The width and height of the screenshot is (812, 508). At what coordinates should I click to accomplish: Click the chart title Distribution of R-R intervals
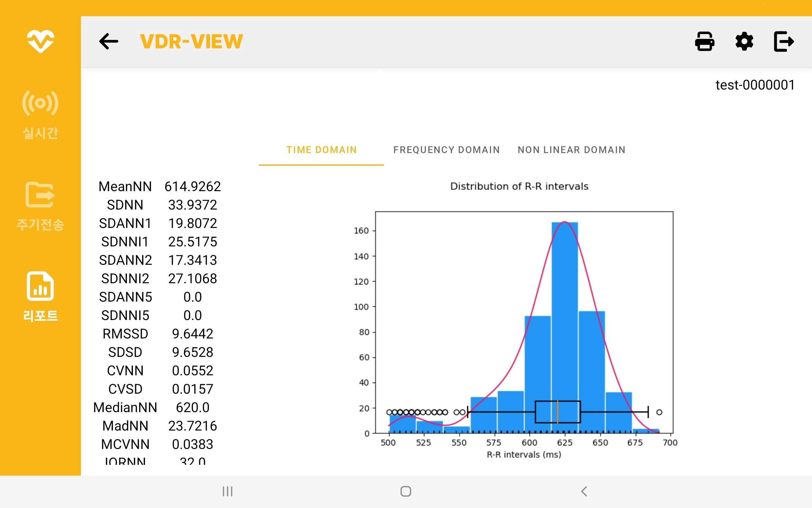[520, 186]
